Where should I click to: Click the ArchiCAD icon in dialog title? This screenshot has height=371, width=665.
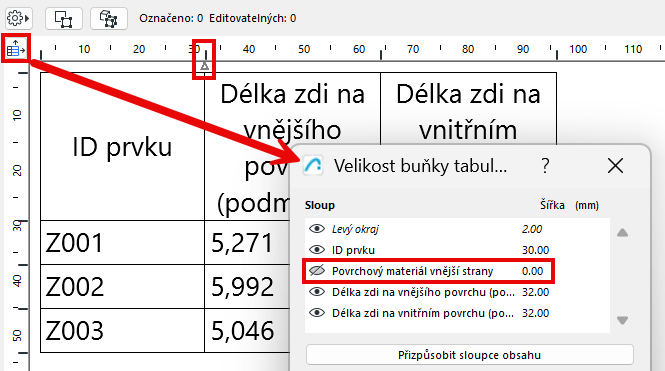click(x=313, y=165)
